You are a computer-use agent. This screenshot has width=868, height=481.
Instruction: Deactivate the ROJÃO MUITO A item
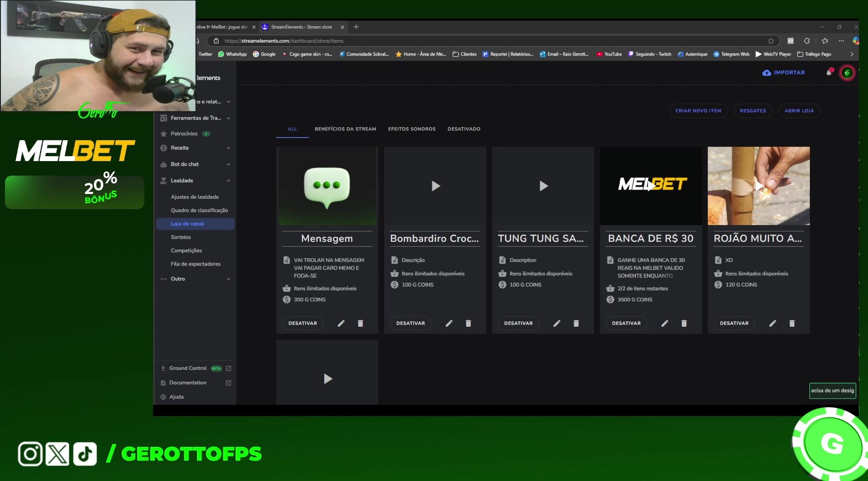[x=734, y=323]
